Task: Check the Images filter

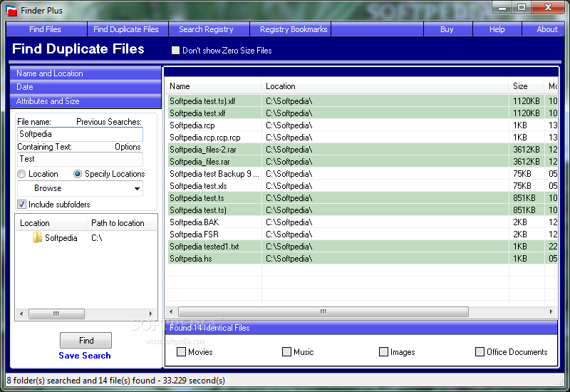Action: (x=383, y=351)
